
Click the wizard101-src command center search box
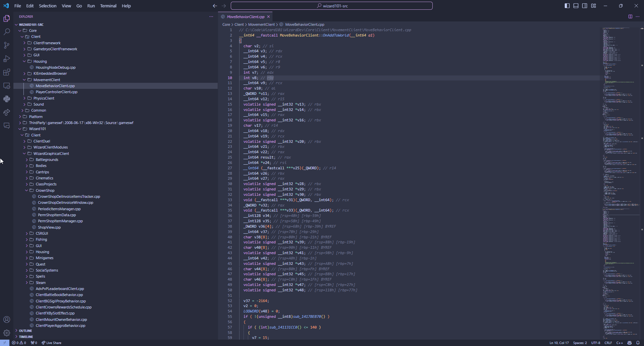[x=331, y=6]
